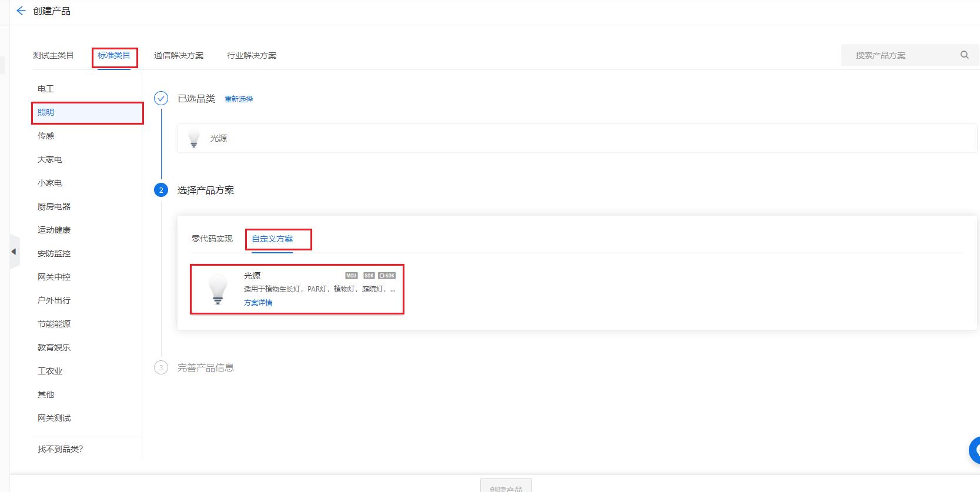Open the 行业解决方案 tab
This screenshot has width=980, height=492.
tap(252, 55)
